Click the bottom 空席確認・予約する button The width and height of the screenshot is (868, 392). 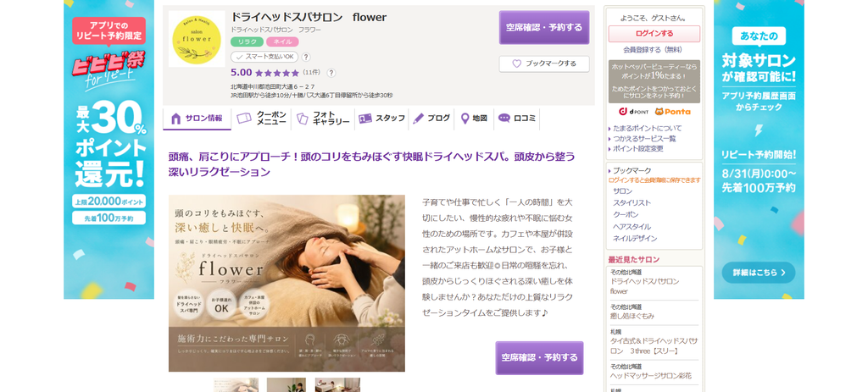click(x=539, y=358)
